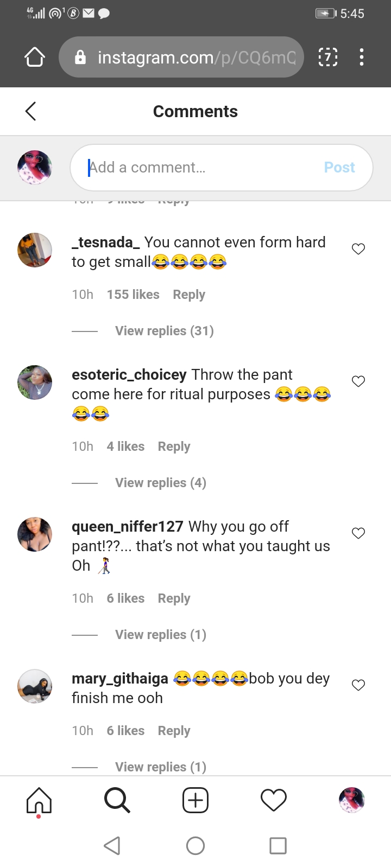This screenshot has height=868, width=391.
Task: Like queen_niffer127's comment with heart
Action: (x=358, y=533)
